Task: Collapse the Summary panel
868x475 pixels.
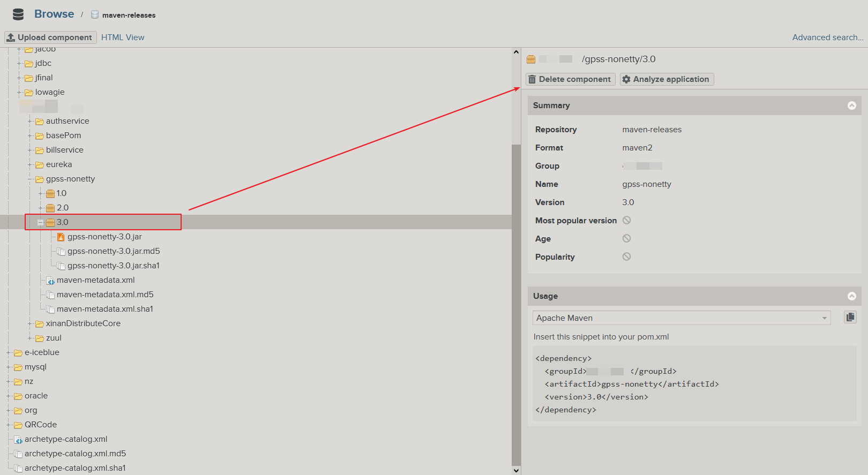Action: [852, 105]
